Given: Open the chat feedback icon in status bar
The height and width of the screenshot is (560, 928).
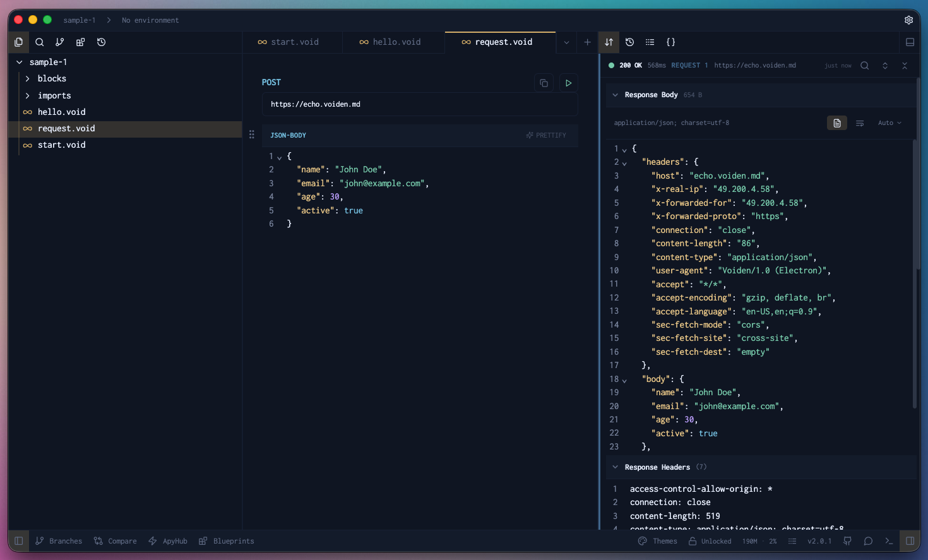Looking at the screenshot, I should click(868, 541).
